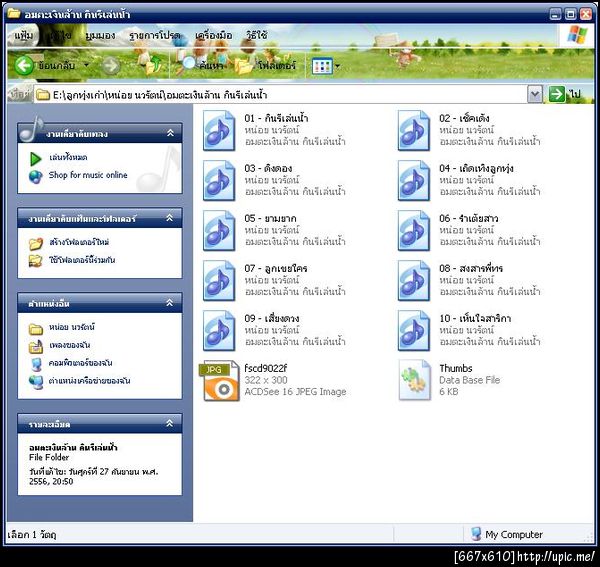Screen dimensions: 600x567
Task: Click the My Music icon เพลงของฉัน
Action: (x=36, y=346)
